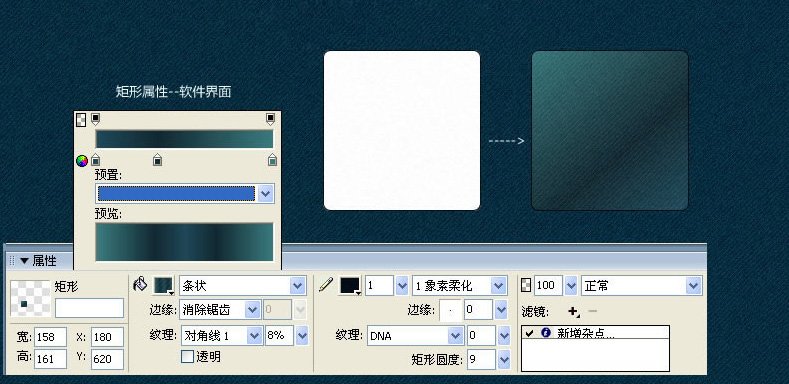Click the info icon beside 新增杂点
Screen dimensions: 789x384
point(545,332)
